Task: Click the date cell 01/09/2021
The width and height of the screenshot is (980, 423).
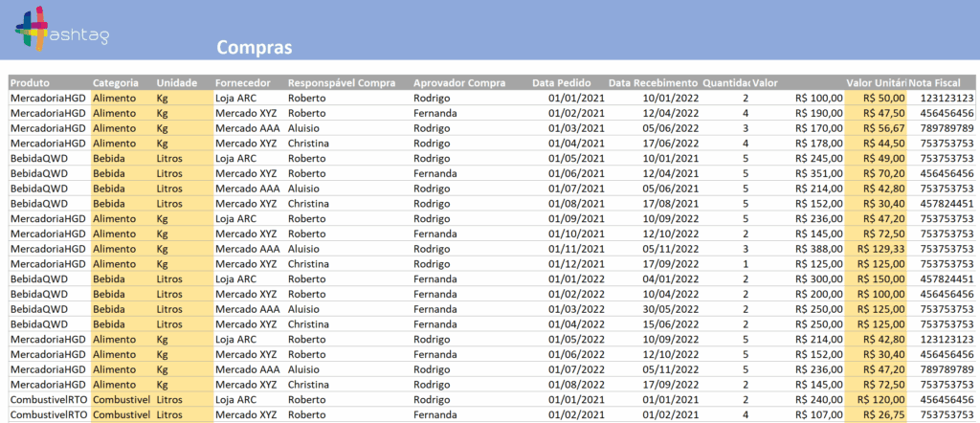Action: pos(576,219)
